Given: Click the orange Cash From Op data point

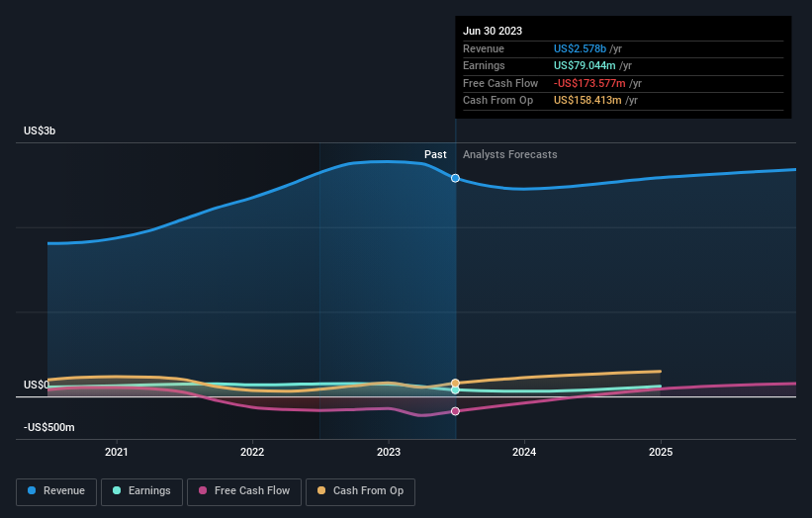Looking at the screenshot, I should point(455,384).
